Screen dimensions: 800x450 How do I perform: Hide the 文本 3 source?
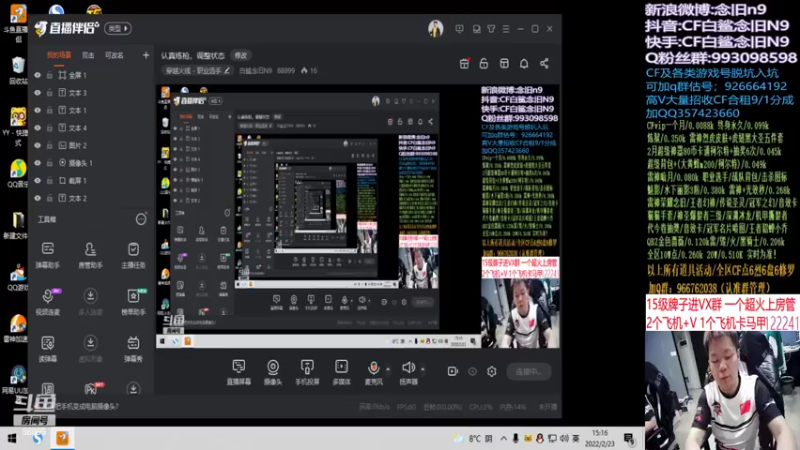click(x=37, y=93)
